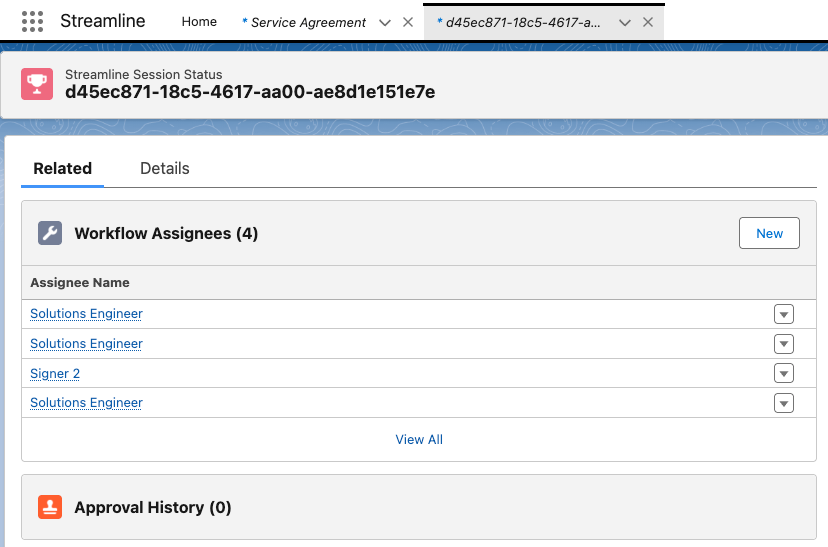Expand row actions for first Solutions Engineer
Image resolution: width=828 pixels, height=547 pixels.
coord(784,314)
